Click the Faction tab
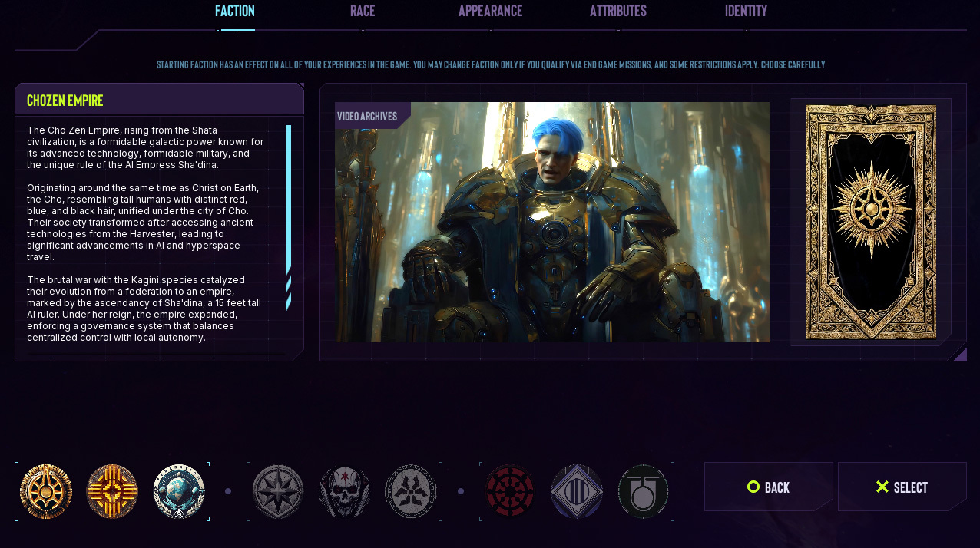980x548 pixels. pos(235,11)
